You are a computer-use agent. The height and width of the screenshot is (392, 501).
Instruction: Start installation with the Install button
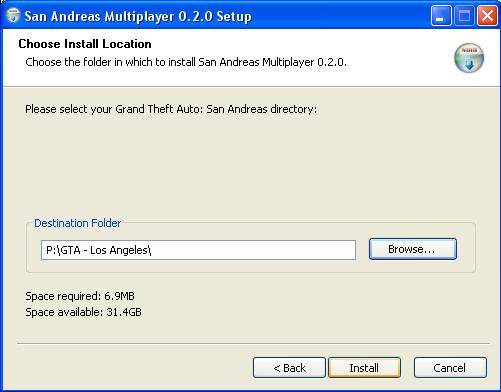click(364, 368)
